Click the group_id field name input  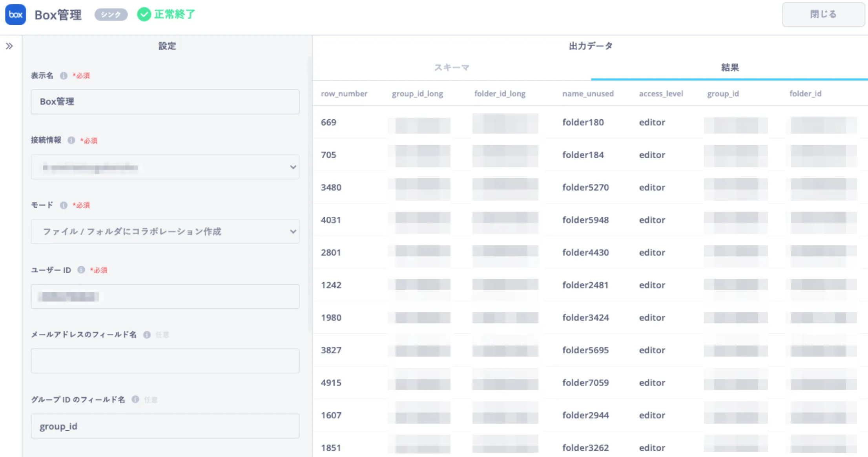pos(165,426)
